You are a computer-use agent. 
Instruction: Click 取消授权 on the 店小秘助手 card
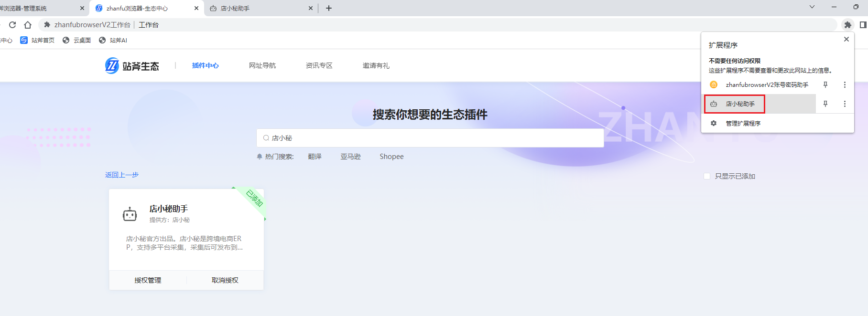pos(225,280)
